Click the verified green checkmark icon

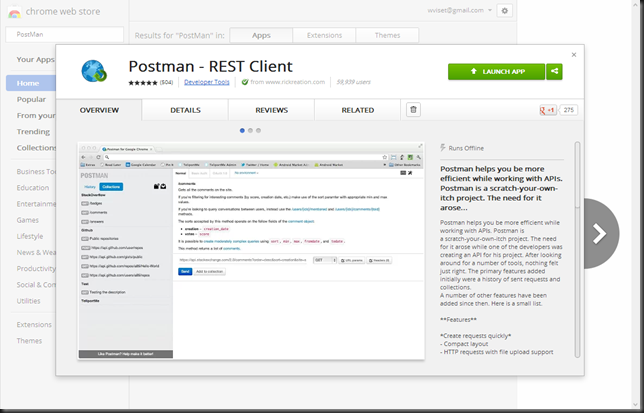point(245,82)
